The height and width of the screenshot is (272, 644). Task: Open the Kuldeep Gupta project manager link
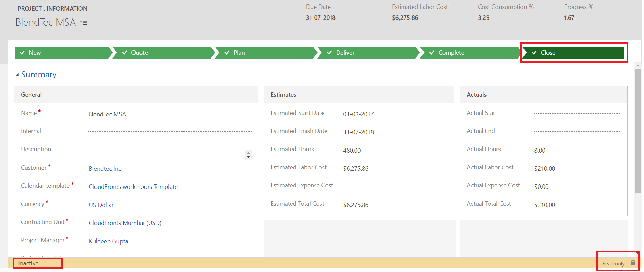pyautogui.click(x=109, y=241)
